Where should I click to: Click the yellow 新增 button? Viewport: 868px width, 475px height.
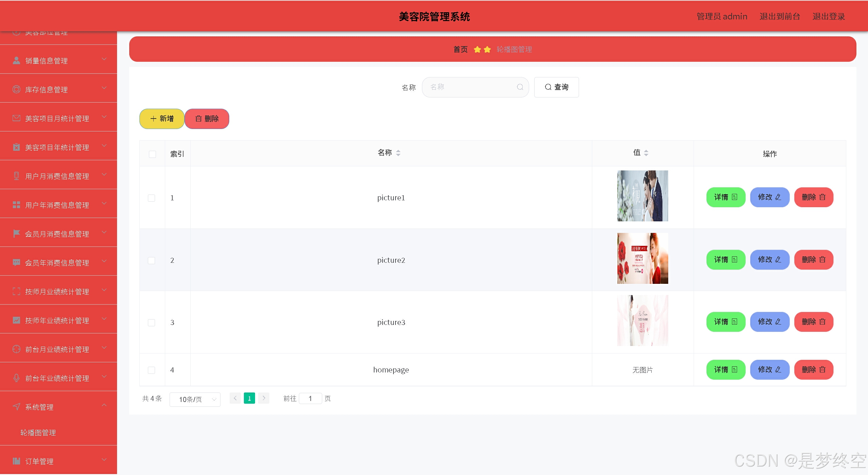pos(162,119)
